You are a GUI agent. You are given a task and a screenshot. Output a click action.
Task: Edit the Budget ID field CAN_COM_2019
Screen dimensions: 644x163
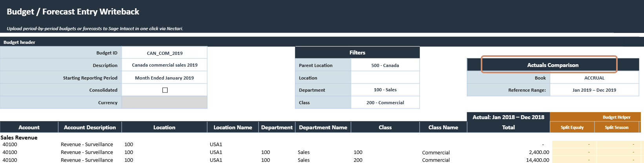click(164, 53)
